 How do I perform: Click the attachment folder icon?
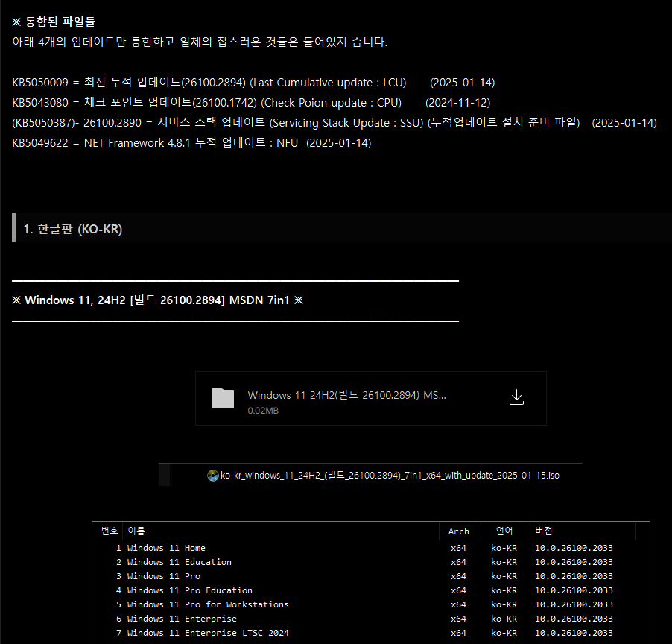click(223, 398)
